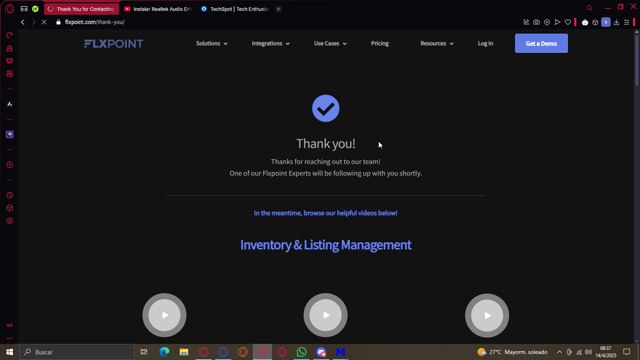This screenshot has height=360, width=640.
Task: Open File Explorer from taskbar
Action: pyautogui.click(x=184, y=352)
